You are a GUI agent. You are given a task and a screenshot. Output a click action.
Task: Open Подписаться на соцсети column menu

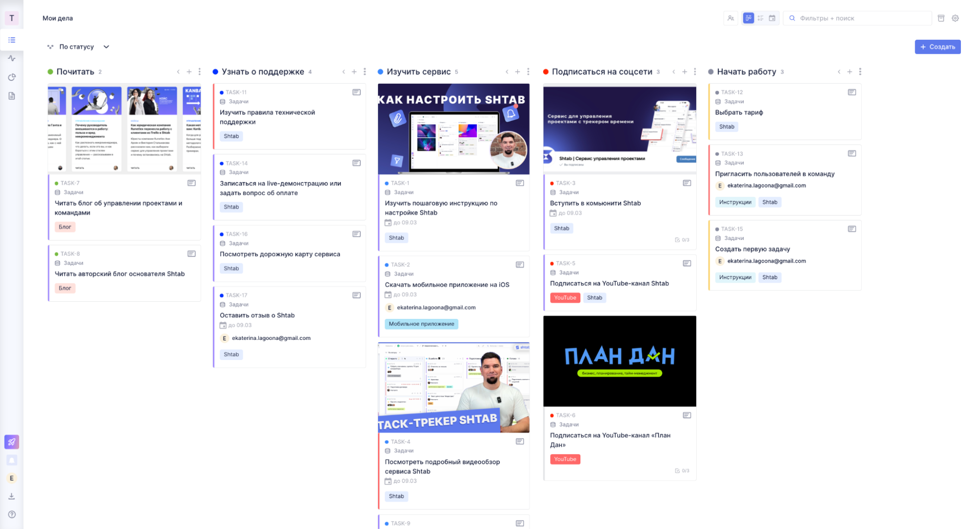pyautogui.click(x=695, y=72)
